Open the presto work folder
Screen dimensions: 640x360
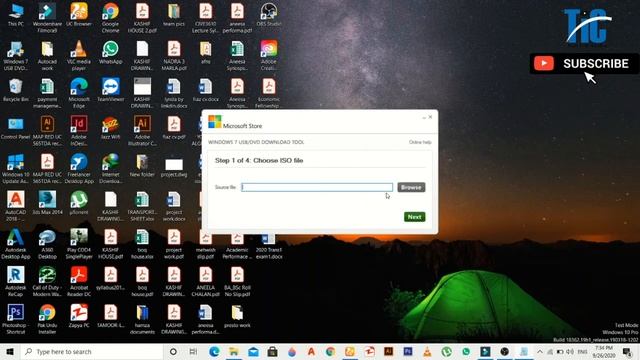[237, 316]
